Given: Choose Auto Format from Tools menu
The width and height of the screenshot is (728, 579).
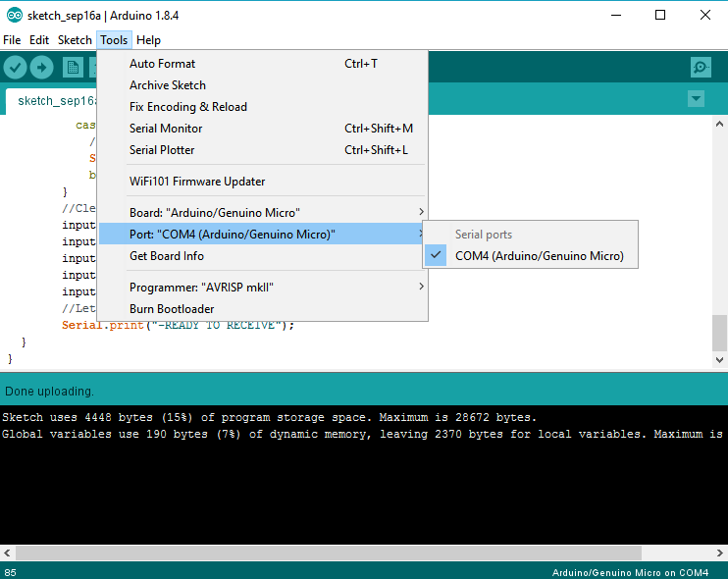Looking at the screenshot, I should 262,64.
